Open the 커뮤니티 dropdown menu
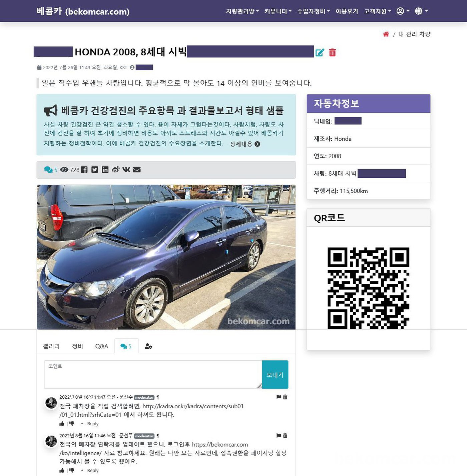Screen dimensions: 467x476 tap(278, 11)
